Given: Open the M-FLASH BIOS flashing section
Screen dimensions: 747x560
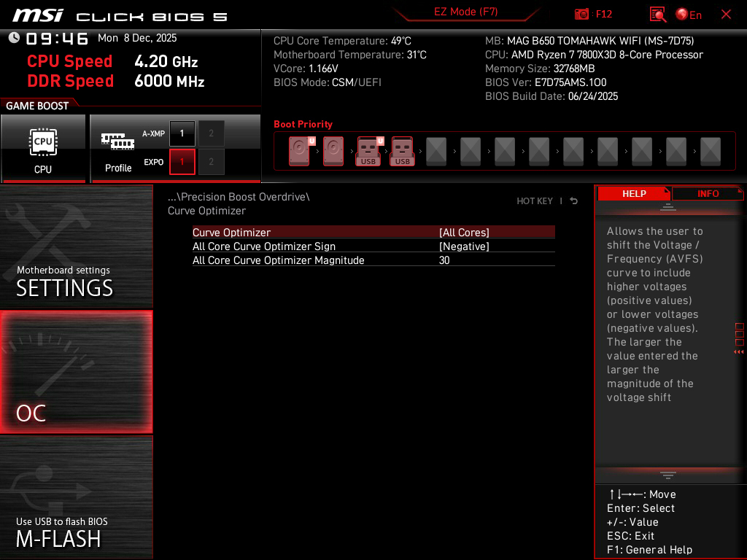Looking at the screenshot, I should (x=76, y=497).
